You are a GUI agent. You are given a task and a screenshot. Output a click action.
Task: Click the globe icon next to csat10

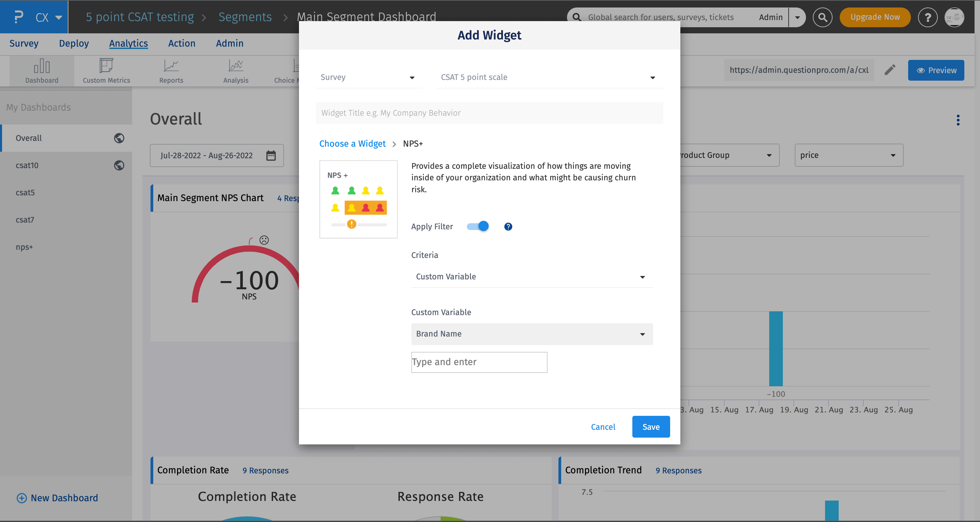tap(119, 165)
